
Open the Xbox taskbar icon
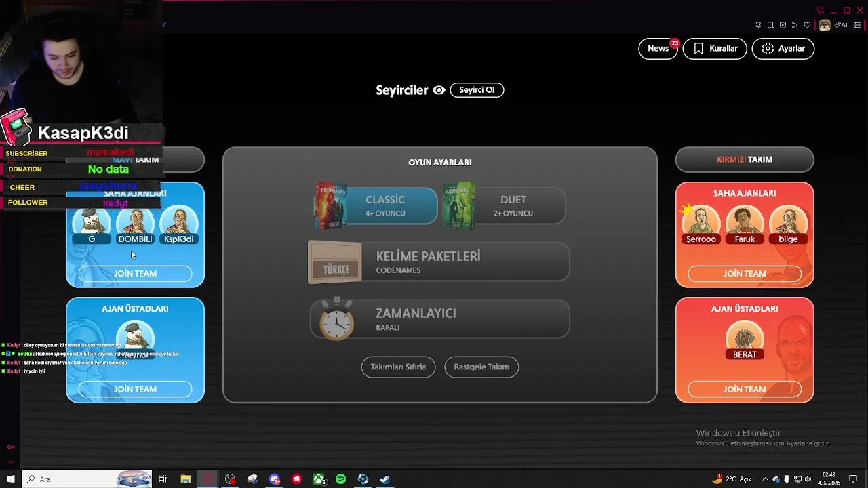tap(319, 479)
